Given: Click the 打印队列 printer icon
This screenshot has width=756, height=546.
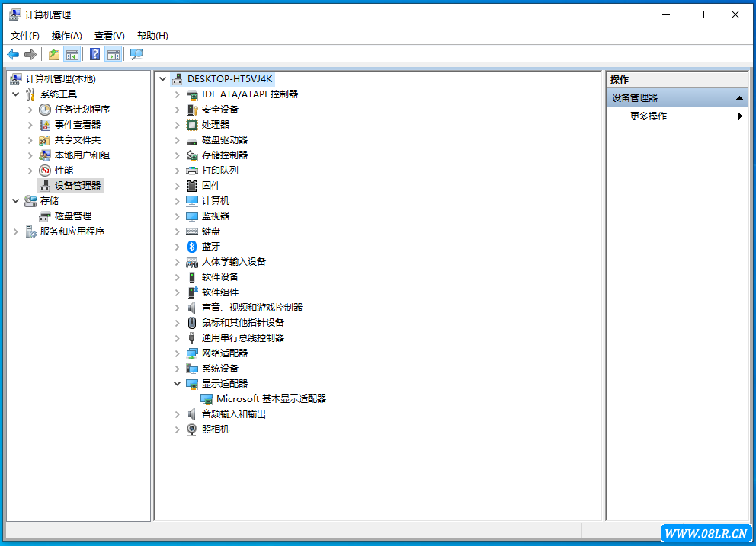Looking at the screenshot, I should (192, 171).
